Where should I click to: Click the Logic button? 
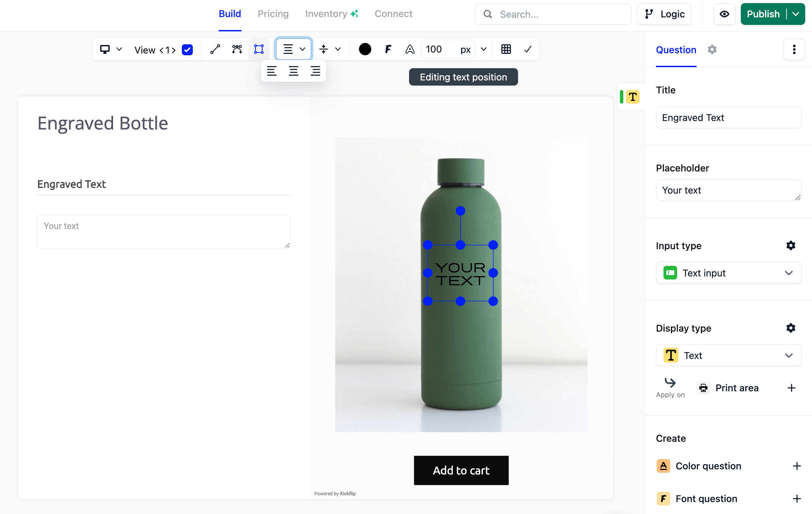pos(664,14)
